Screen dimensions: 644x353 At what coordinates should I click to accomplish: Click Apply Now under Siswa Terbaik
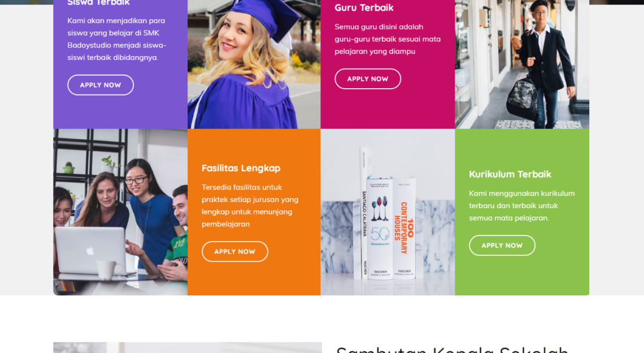[x=100, y=85]
